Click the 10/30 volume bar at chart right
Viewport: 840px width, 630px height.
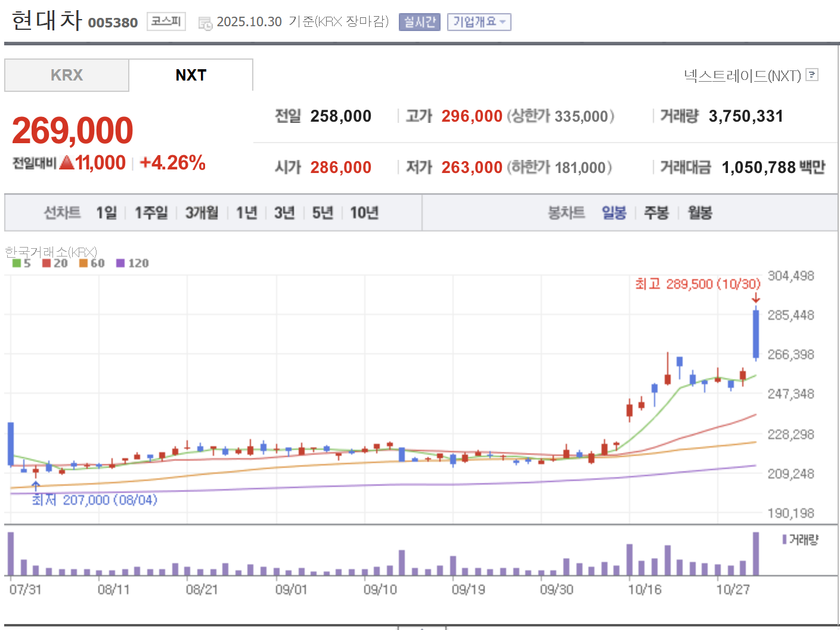coord(756,554)
